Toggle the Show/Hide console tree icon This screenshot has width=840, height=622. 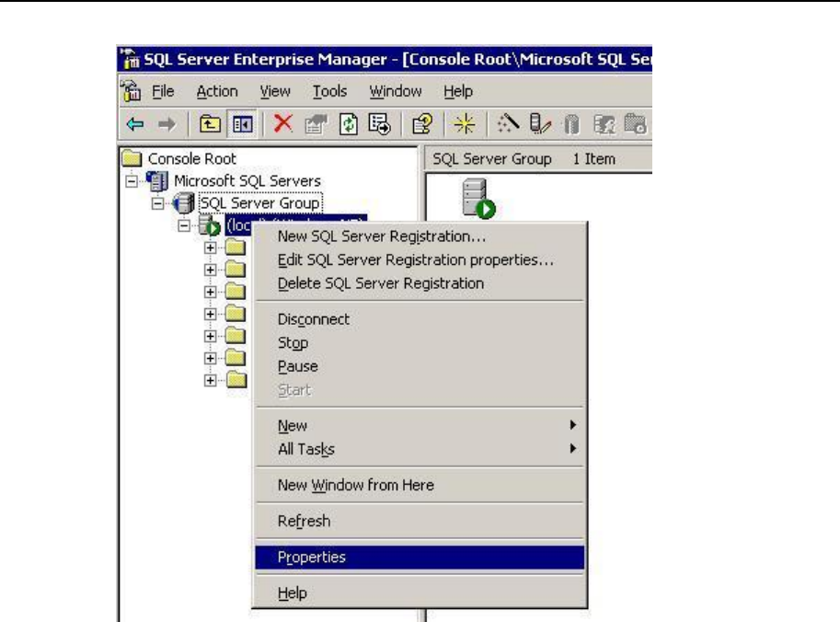(x=242, y=124)
